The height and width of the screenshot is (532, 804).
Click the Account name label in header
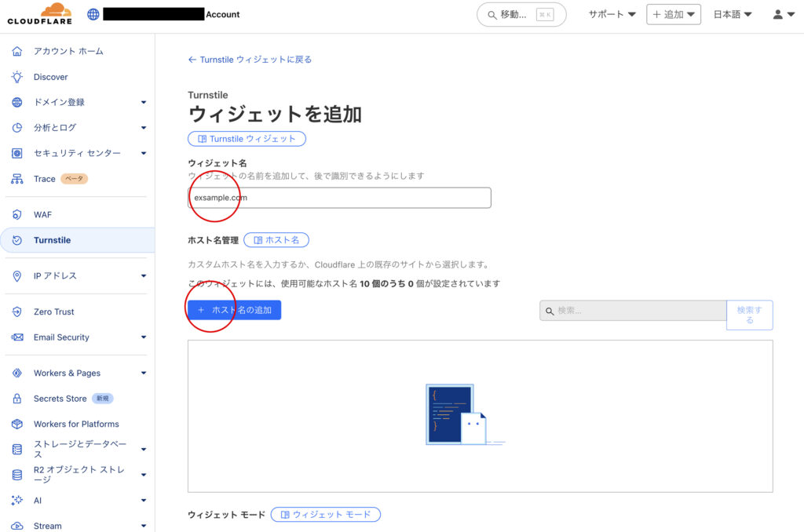click(x=222, y=14)
